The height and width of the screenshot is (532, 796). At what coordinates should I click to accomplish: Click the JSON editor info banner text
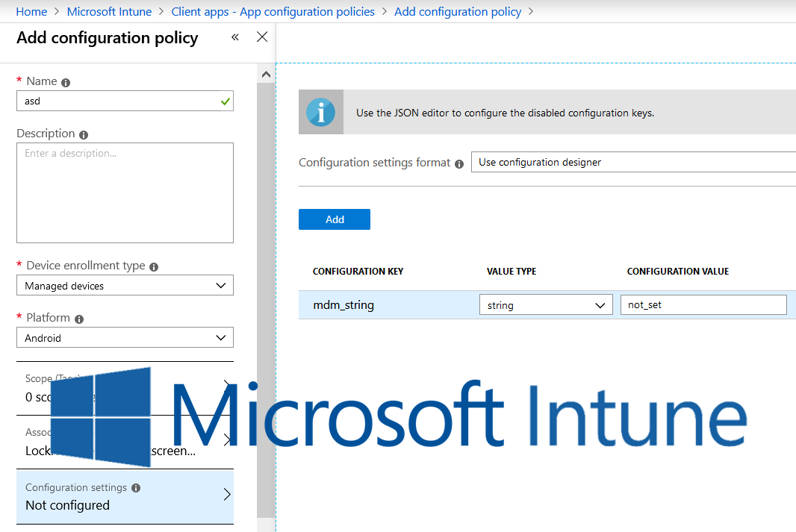click(505, 113)
